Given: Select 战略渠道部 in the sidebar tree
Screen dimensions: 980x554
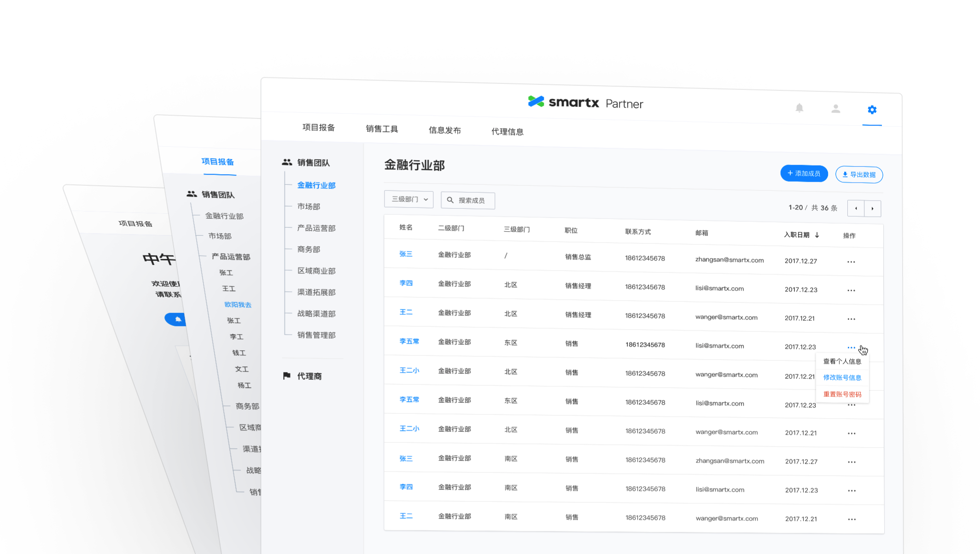Looking at the screenshot, I should click(x=316, y=313).
